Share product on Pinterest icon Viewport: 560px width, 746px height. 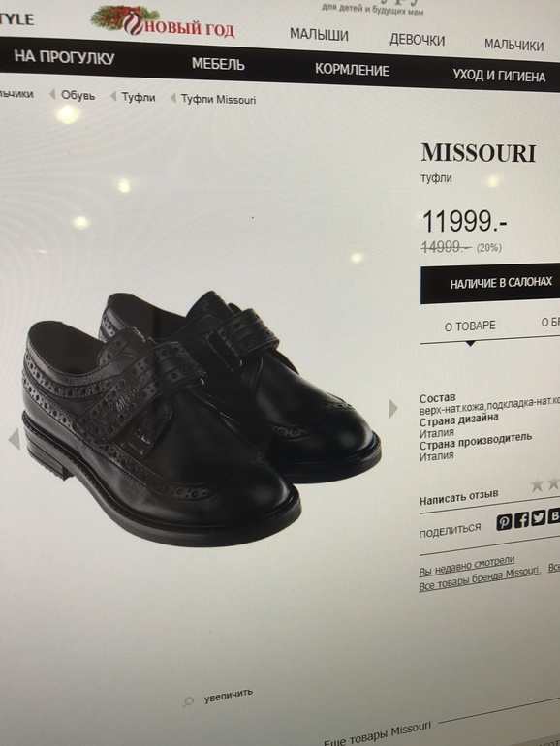[505, 522]
